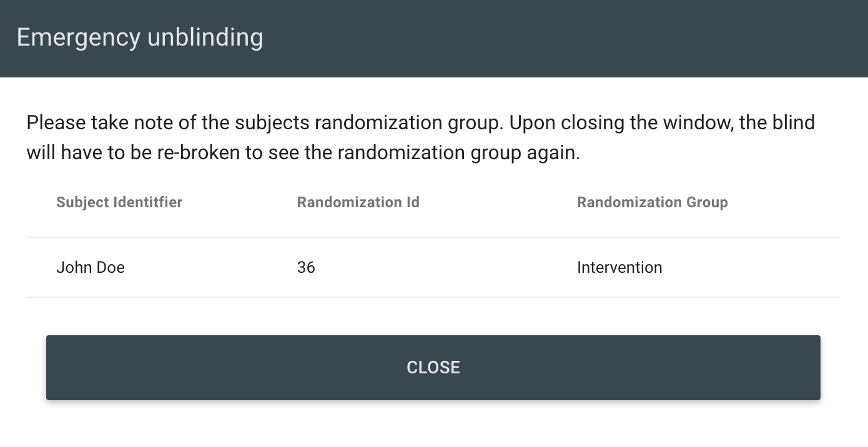Select the Subject Identitfier column header
Image resolution: width=868 pixels, height=447 pixels.
[119, 202]
